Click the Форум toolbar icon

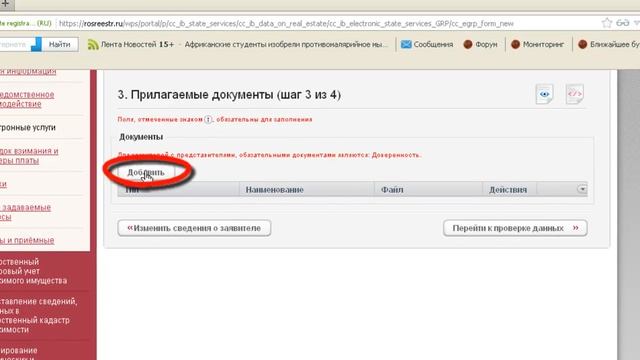tap(468, 44)
